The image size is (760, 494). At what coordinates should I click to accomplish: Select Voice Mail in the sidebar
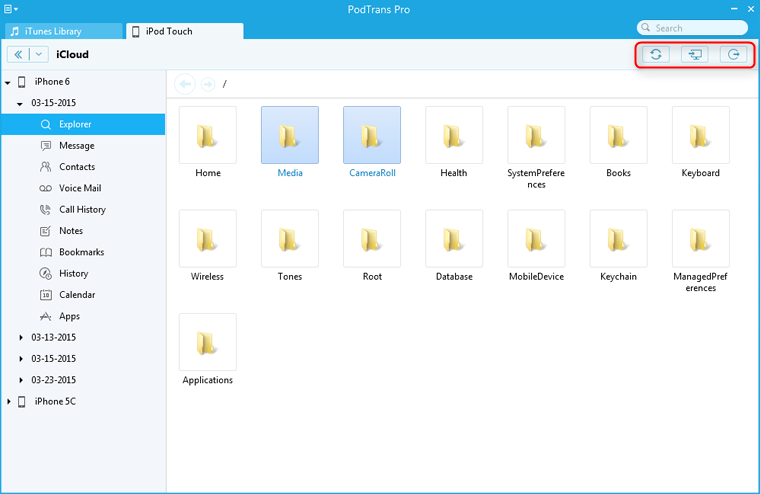79,188
